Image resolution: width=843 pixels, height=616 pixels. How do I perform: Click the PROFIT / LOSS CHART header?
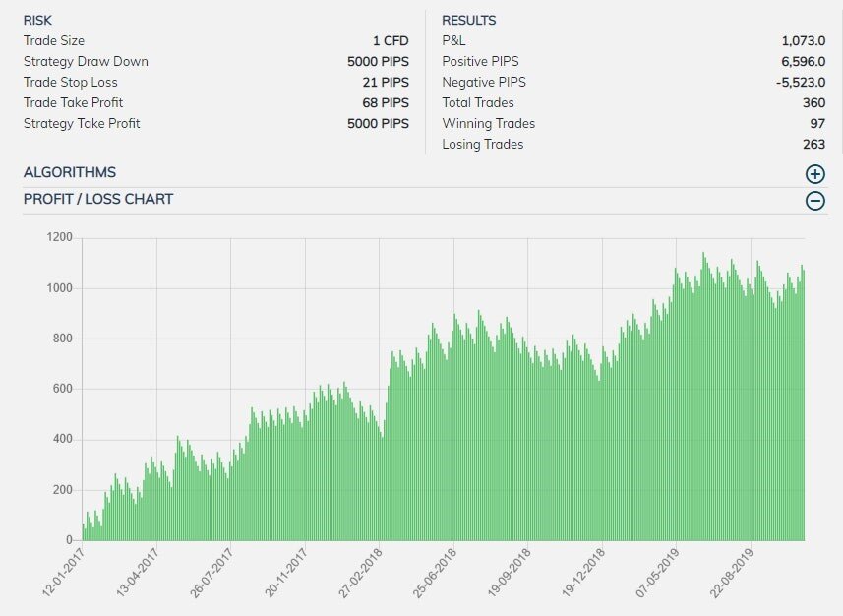pyautogui.click(x=98, y=199)
